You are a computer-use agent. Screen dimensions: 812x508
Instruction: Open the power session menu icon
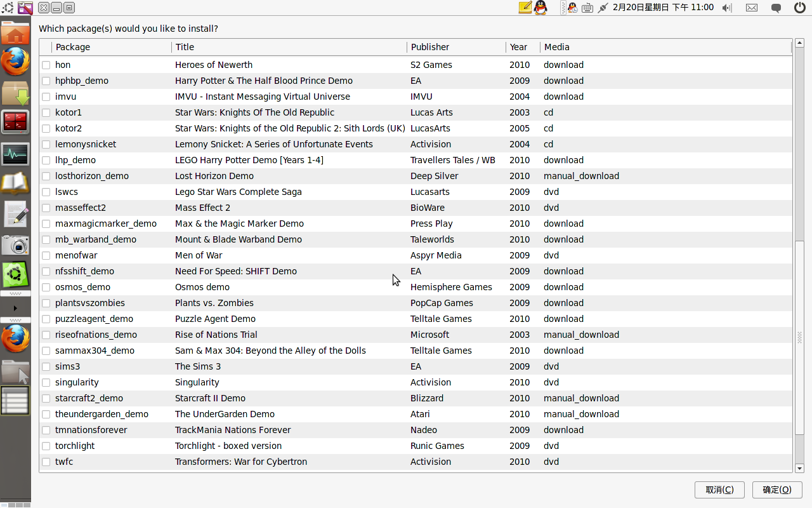(x=800, y=8)
